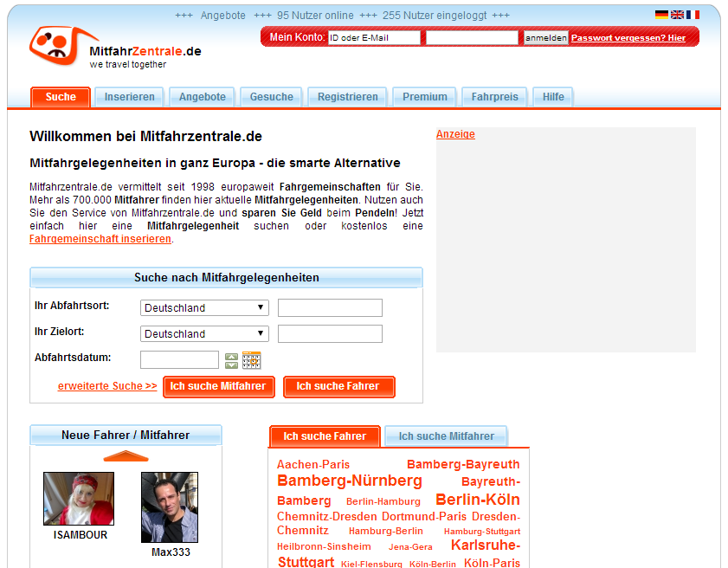This screenshot has height=568, width=728.
Task: Open the Inserieren tab
Action: 129,97
